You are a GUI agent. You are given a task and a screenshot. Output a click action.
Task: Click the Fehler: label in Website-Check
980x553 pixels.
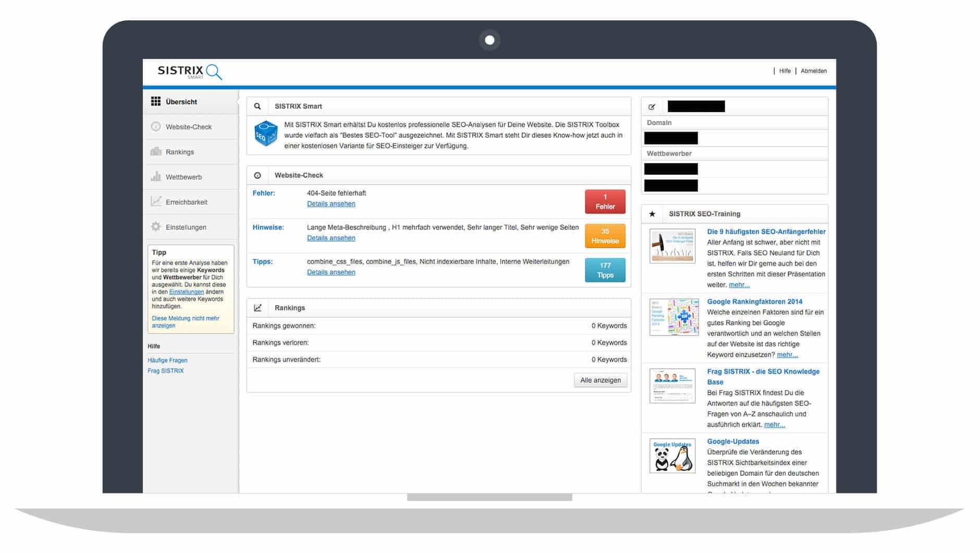[x=264, y=193]
